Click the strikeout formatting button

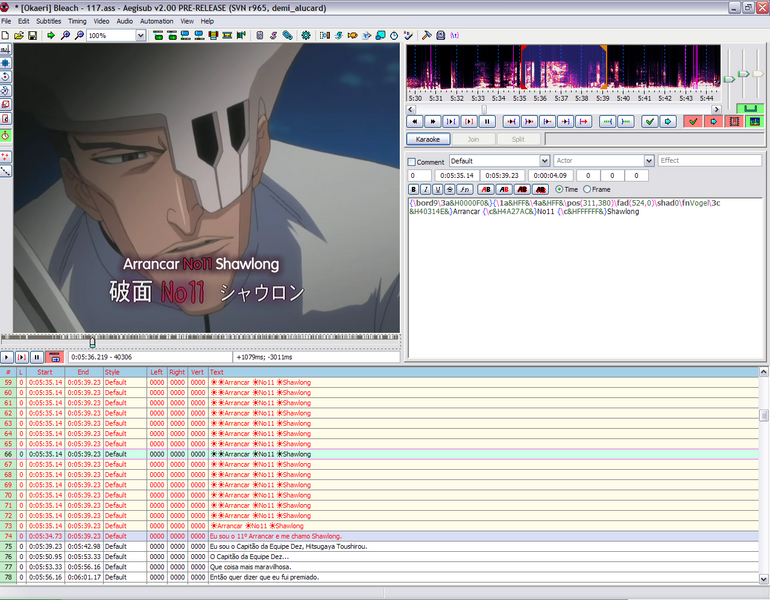(x=449, y=190)
